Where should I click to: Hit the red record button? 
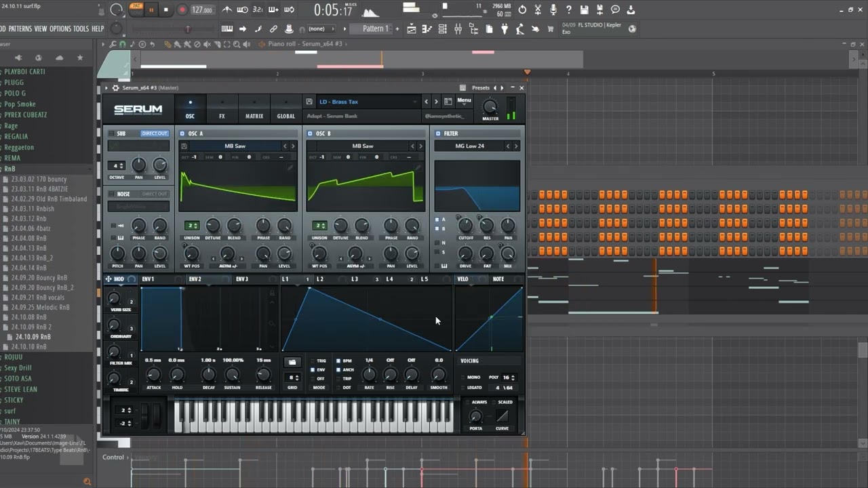pyautogui.click(x=182, y=9)
